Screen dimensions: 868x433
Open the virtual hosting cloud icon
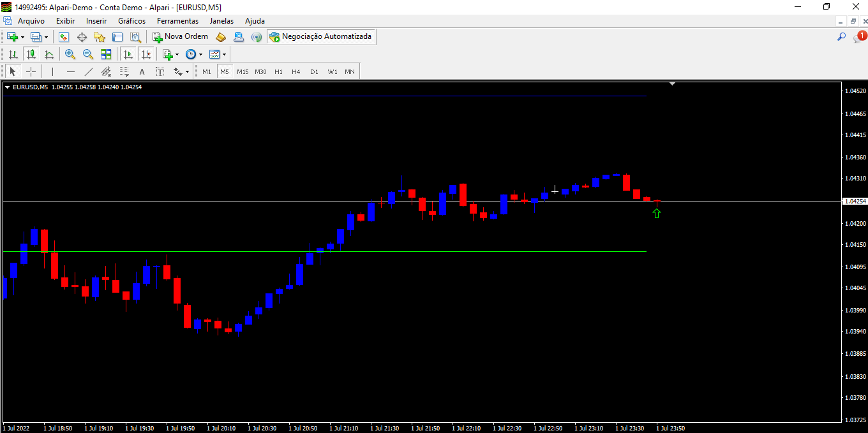[239, 37]
